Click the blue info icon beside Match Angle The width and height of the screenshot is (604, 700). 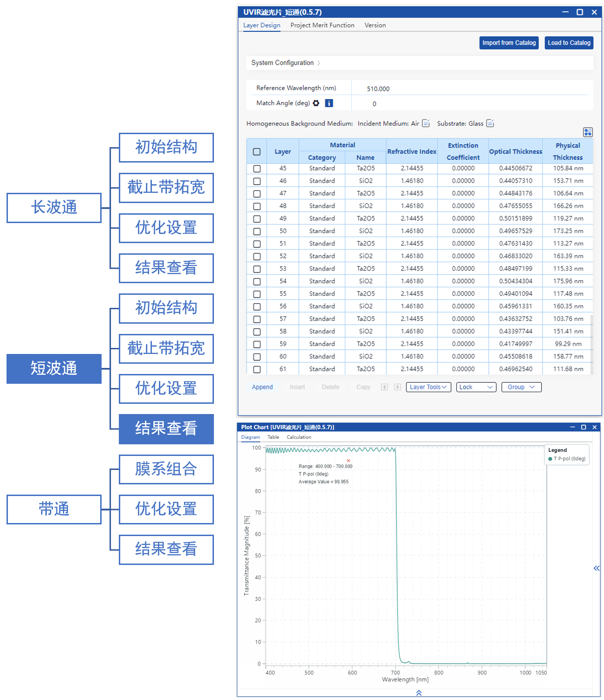click(329, 103)
